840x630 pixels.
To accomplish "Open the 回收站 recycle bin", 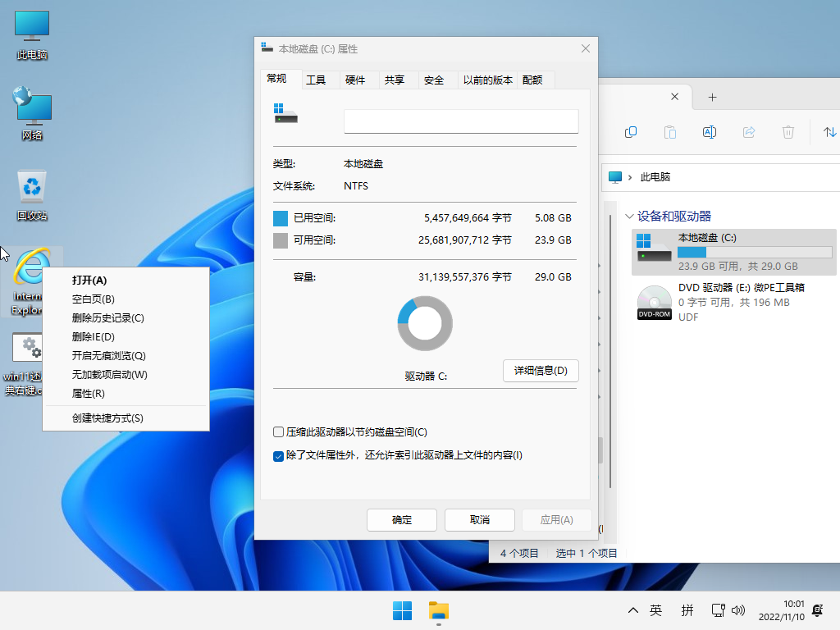I will click(31, 190).
